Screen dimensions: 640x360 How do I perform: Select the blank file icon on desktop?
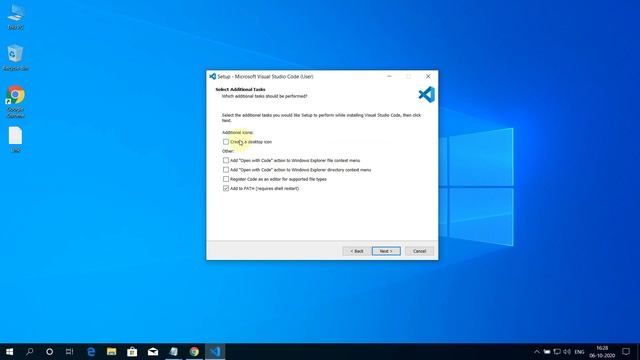point(16,140)
